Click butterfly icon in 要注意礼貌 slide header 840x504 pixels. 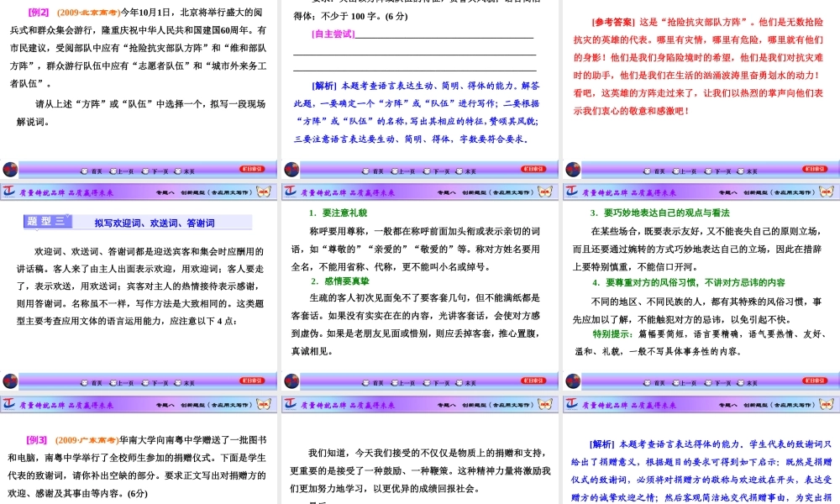pos(545,192)
